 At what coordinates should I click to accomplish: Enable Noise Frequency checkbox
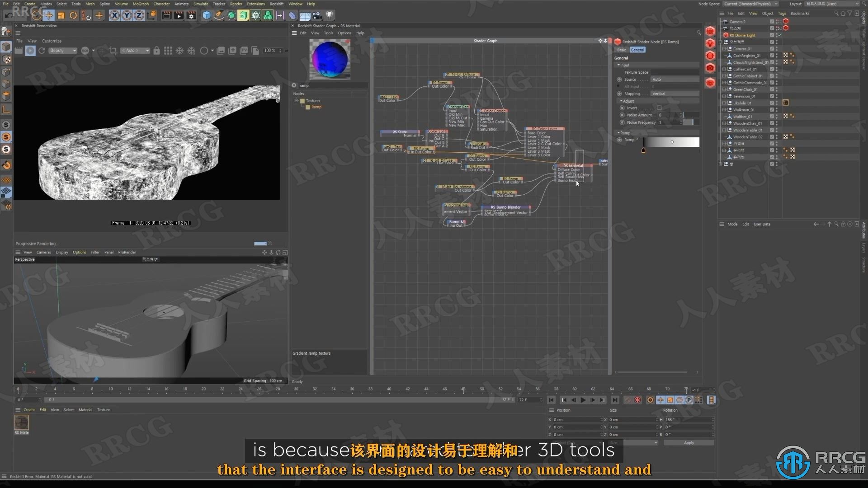(619, 122)
